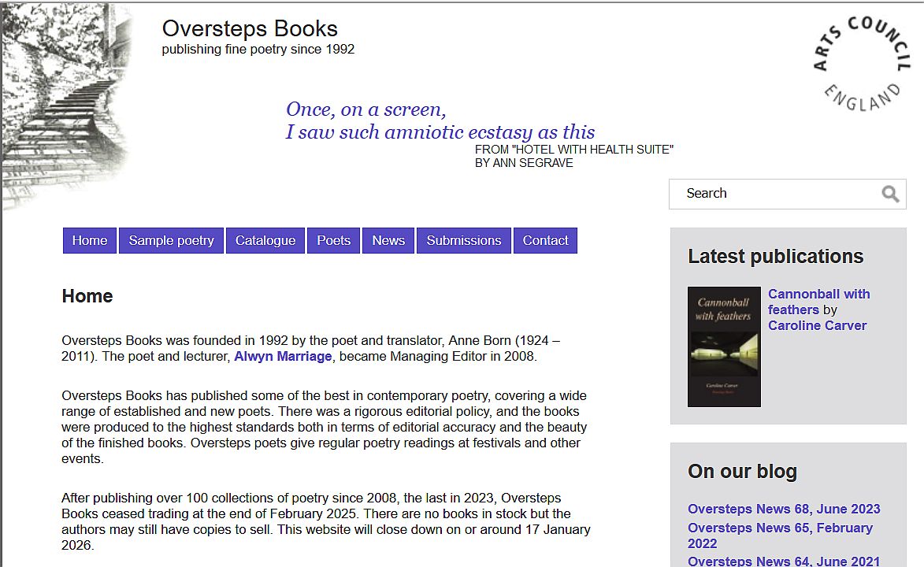Click the Contact menu item
The height and width of the screenshot is (567, 924).
pyautogui.click(x=545, y=241)
